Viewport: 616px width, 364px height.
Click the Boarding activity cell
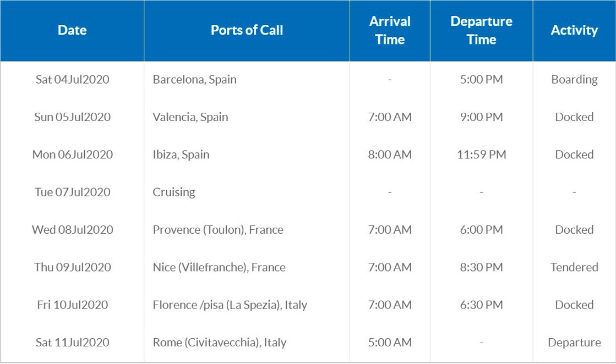574,80
